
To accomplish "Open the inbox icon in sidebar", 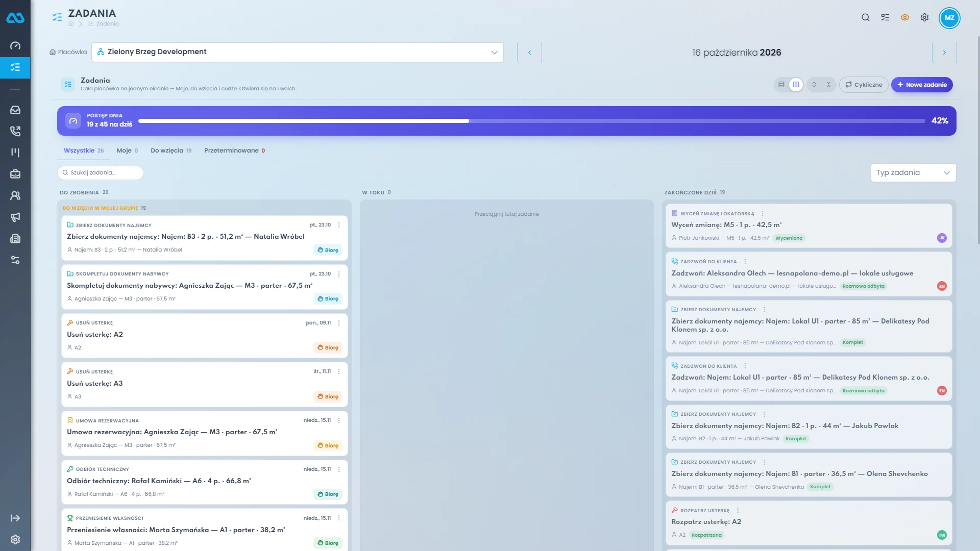I will 15,110.
